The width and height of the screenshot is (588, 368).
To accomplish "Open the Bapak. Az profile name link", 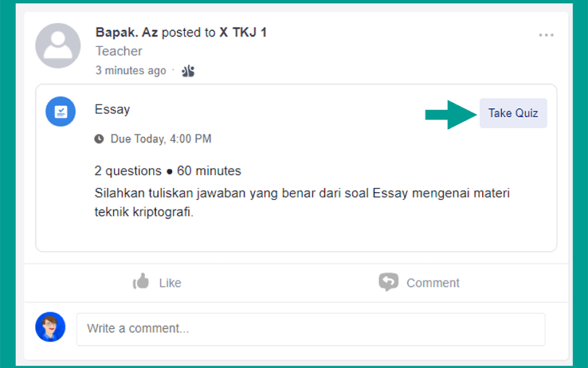I will 126,32.
